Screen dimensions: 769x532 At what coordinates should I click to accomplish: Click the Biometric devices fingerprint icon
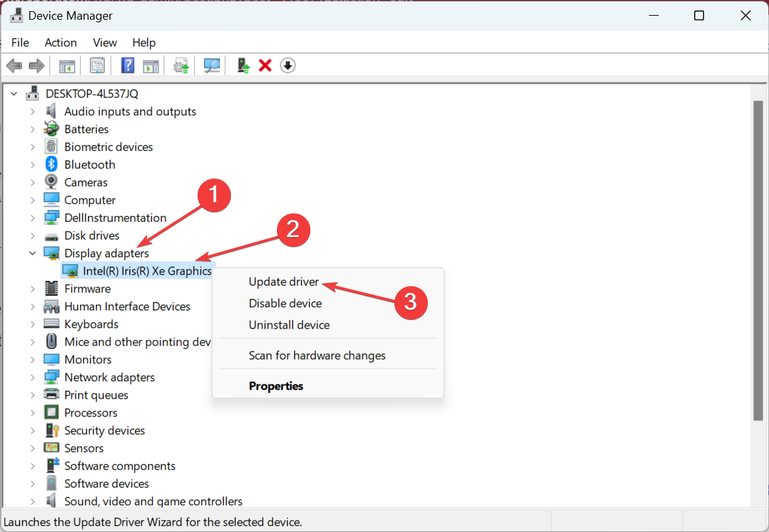click(51, 146)
